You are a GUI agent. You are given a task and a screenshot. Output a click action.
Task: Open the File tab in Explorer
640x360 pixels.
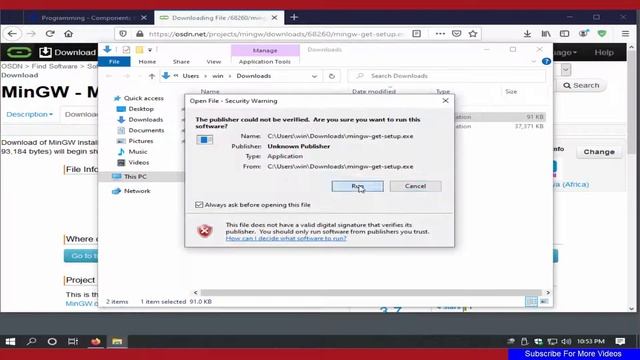point(114,62)
